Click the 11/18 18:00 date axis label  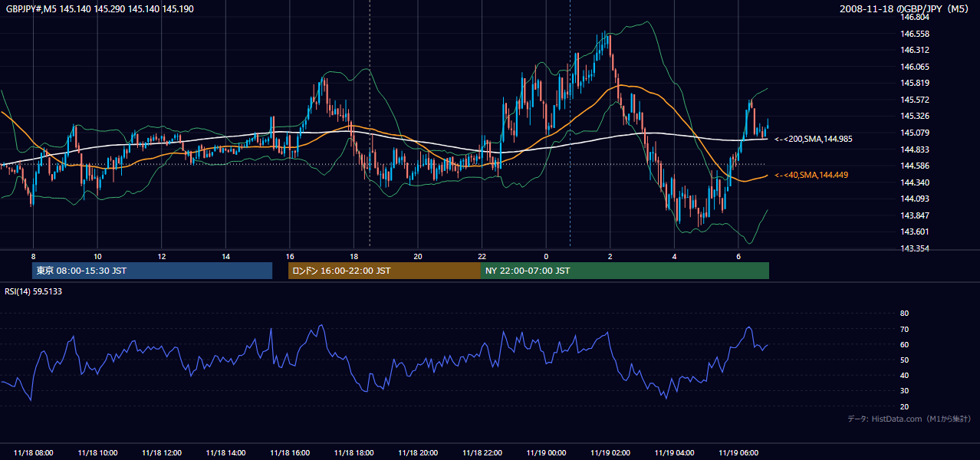click(354, 453)
